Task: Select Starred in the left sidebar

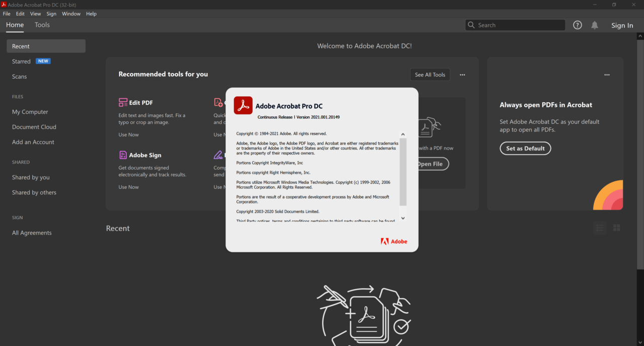Action: click(22, 61)
